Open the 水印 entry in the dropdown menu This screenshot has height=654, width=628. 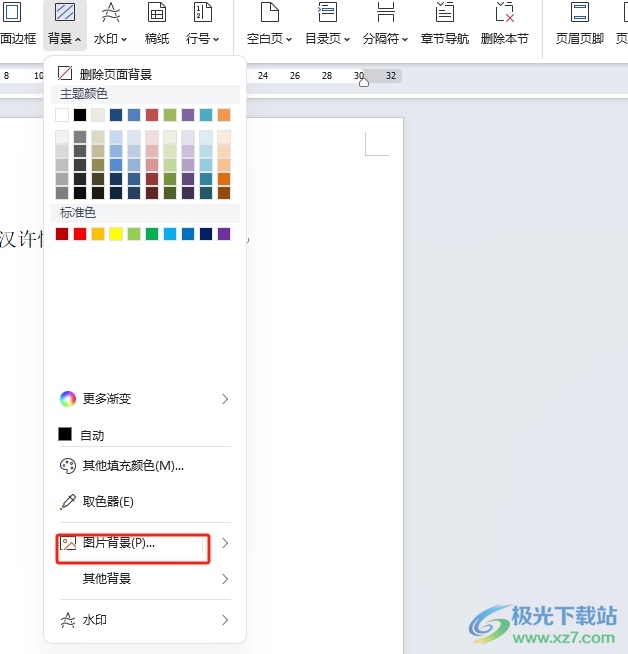click(x=144, y=620)
